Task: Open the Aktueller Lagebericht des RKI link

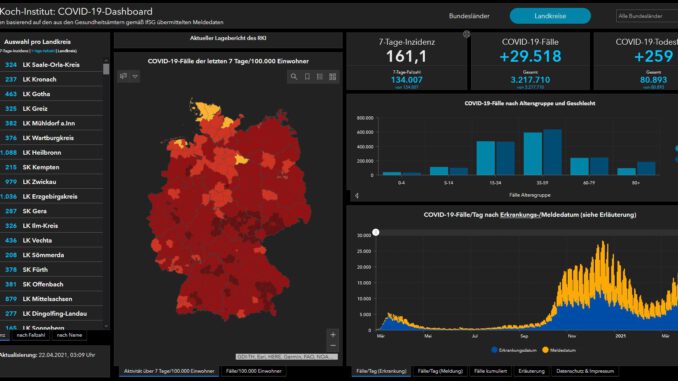Action: [x=228, y=38]
